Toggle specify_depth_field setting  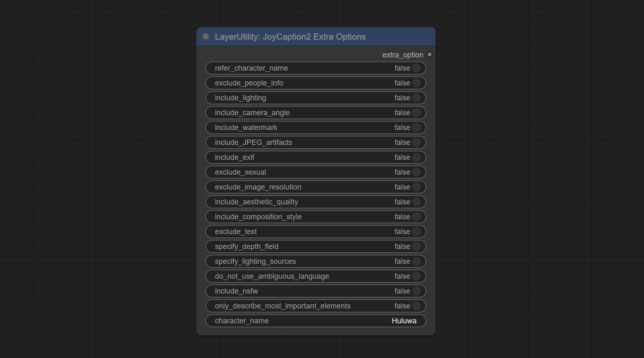pyautogui.click(x=316, y=247)
